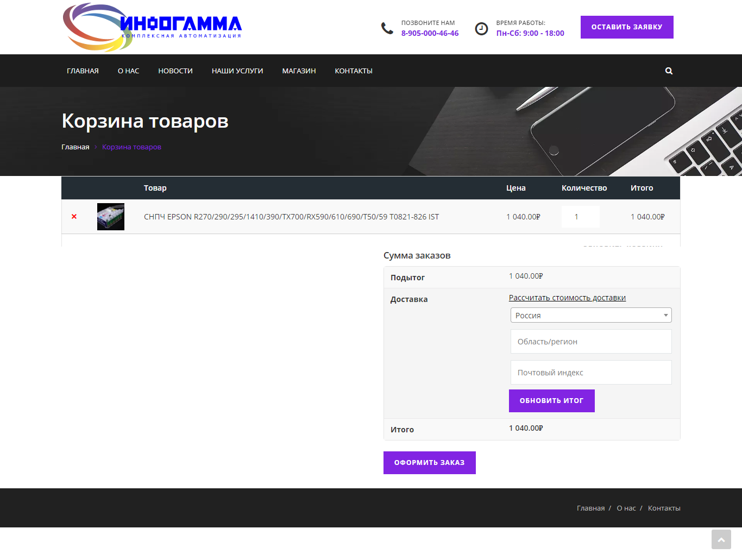Remove the СНПЧ EPSON item with the red X
The image size is (742, 560).
(x=74, y=216)
